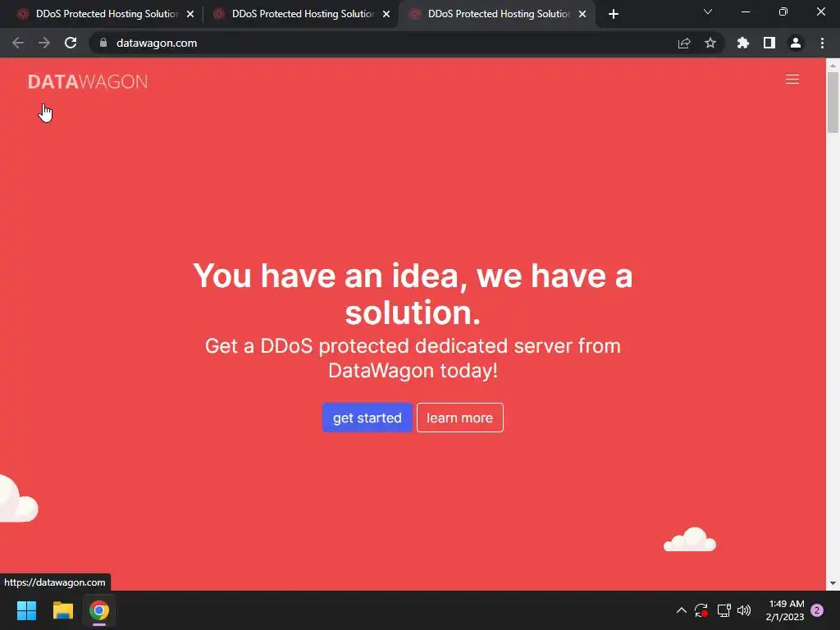The width and height of the screenshot is (840, 630).
Task: Go forward using browser forward arrow
Action: click(44, 43)
